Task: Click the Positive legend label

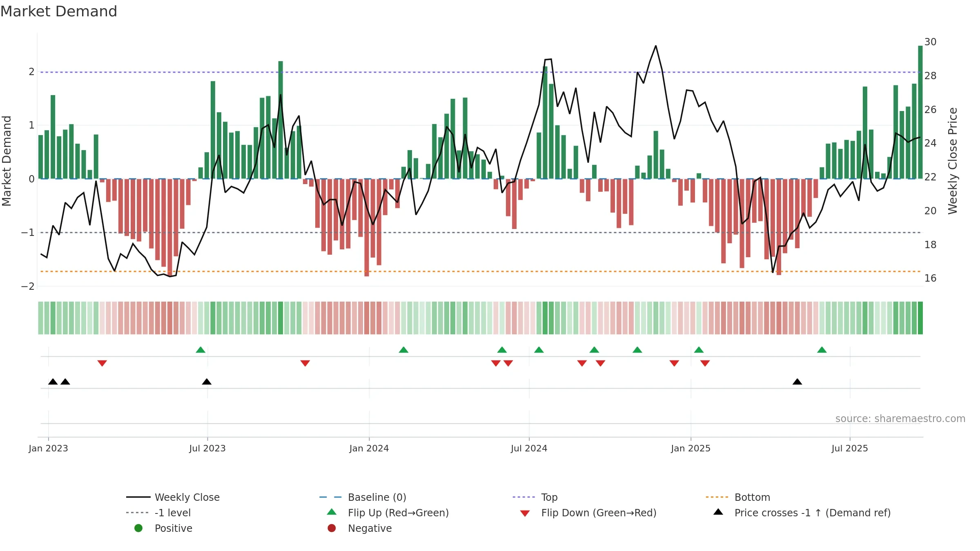Action: (173, 528)
